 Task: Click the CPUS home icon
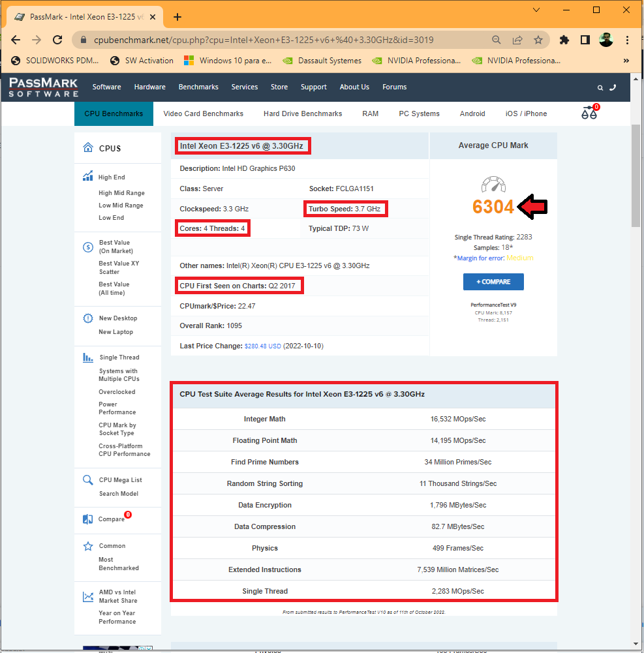88,147
